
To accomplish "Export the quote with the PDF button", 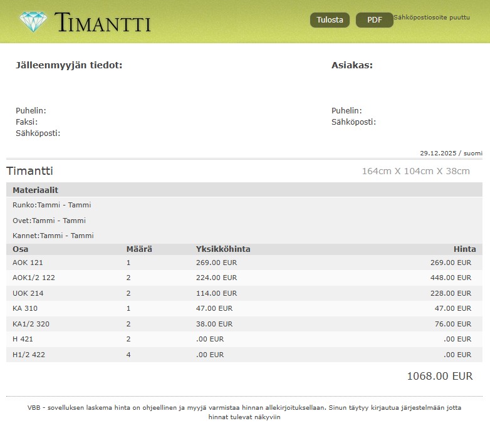I will [x=374, y=20].
